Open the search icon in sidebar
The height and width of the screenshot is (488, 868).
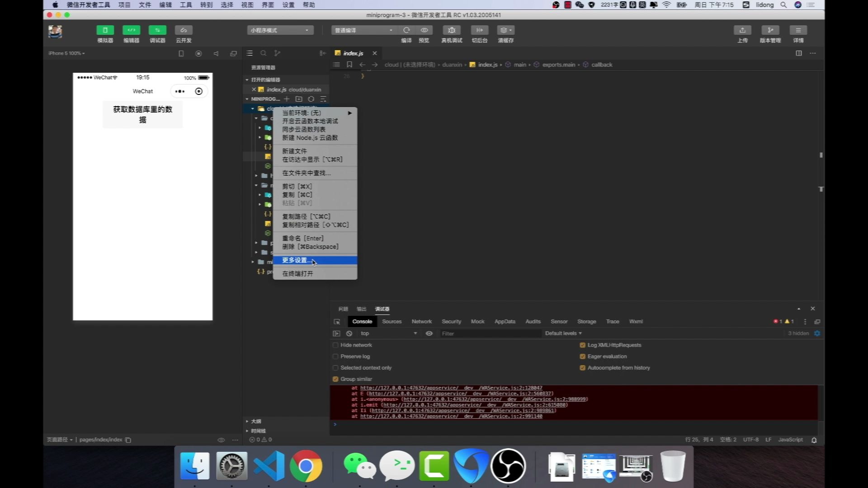point(264,53)
